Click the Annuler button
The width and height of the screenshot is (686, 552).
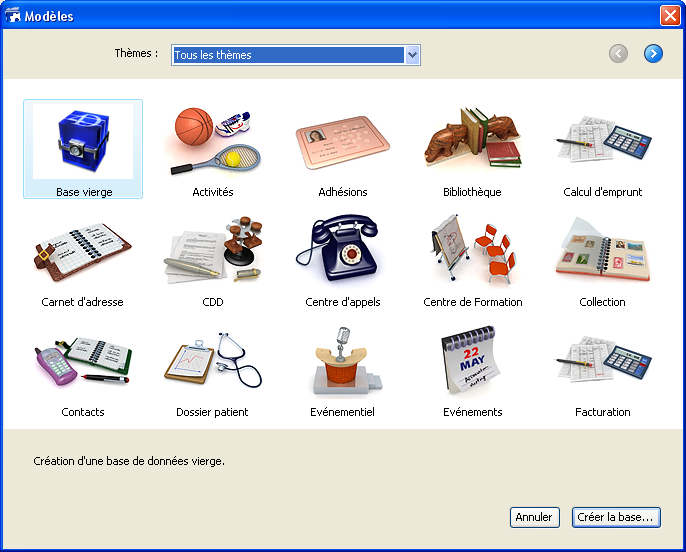coord(534,517)
